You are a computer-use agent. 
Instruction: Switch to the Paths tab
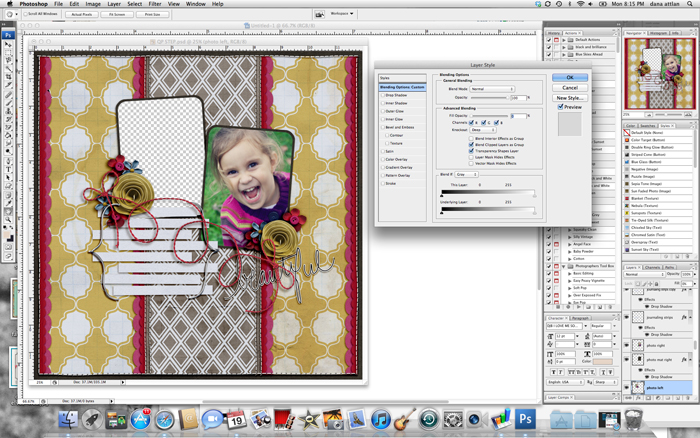[x=670, y=267]
